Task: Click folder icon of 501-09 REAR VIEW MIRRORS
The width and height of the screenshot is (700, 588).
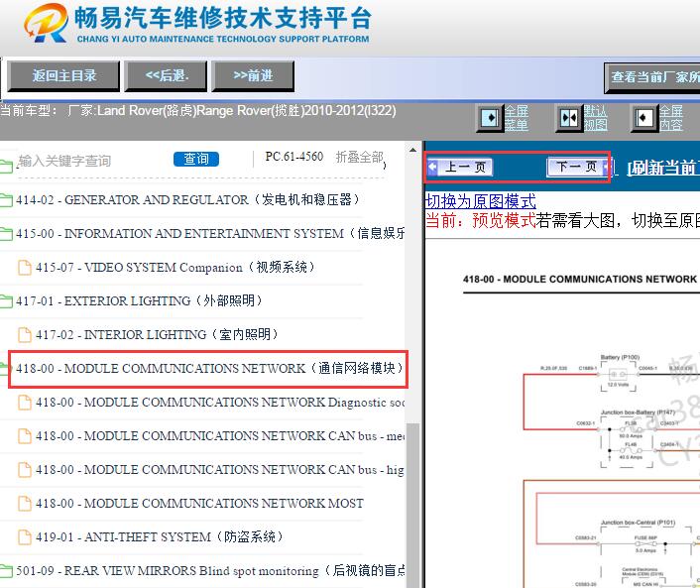Action: [x=6, y=571]
